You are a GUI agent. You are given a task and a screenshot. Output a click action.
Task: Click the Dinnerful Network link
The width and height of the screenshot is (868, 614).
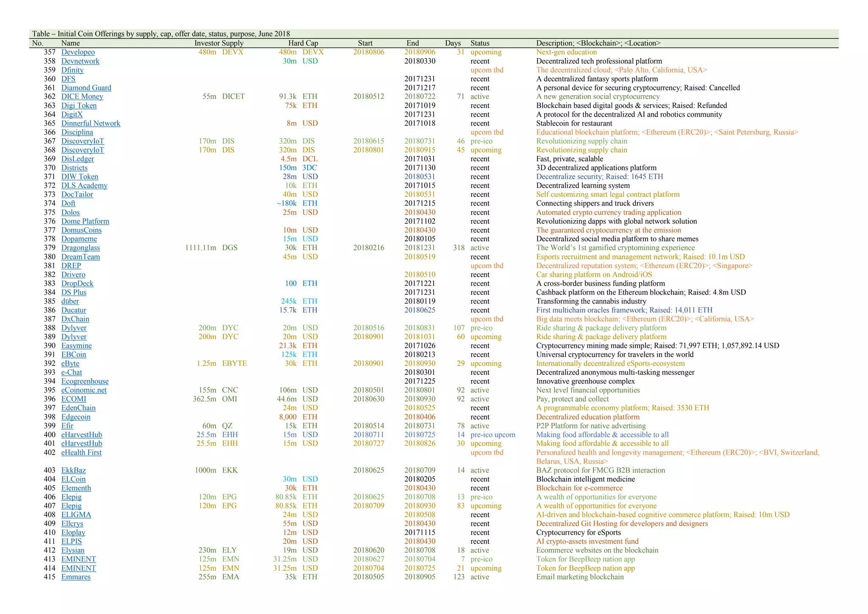click(91, 123)
